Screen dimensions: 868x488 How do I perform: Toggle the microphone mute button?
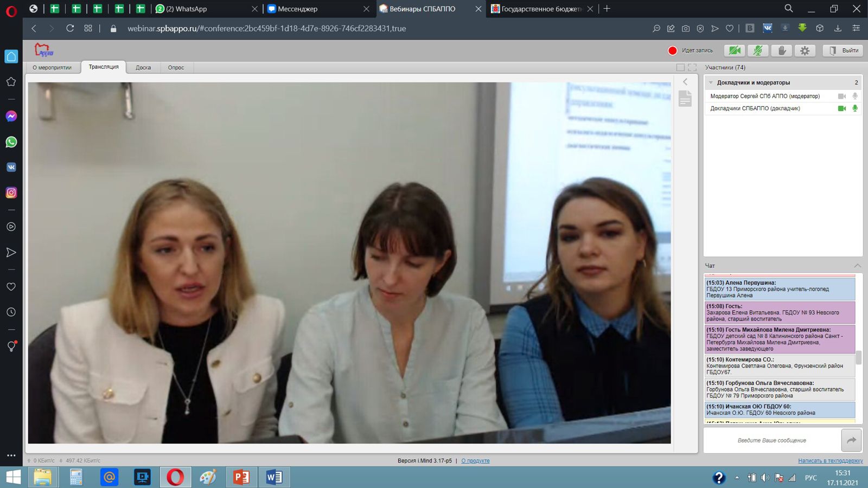click(x=758, y=50)
